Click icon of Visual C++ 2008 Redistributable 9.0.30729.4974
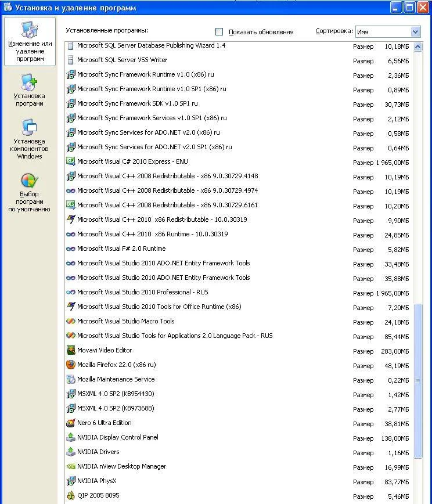Image resolution: width=432 pixels, height=504 pixels. pyautogui.click(x=70, y=190)
